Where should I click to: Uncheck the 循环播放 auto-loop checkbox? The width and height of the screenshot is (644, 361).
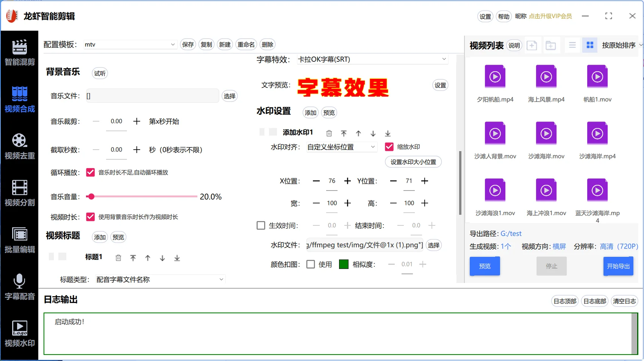point(90,172)
